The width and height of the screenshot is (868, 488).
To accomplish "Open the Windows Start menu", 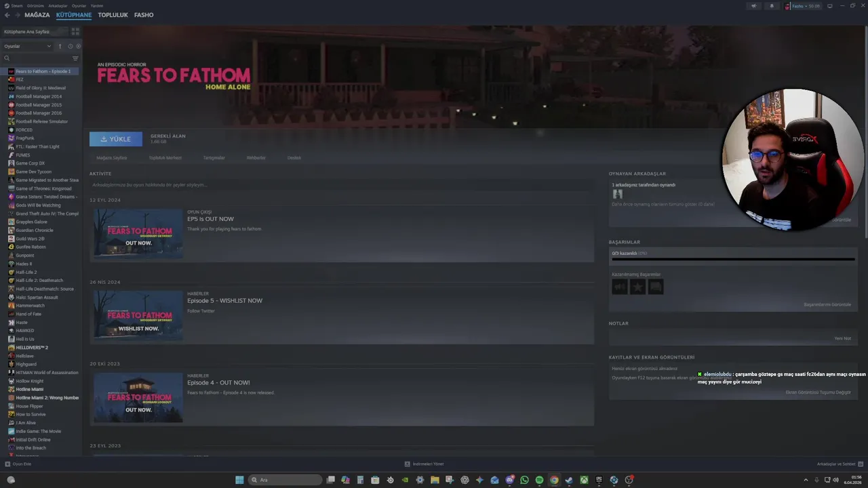I will tap(239, 480).
